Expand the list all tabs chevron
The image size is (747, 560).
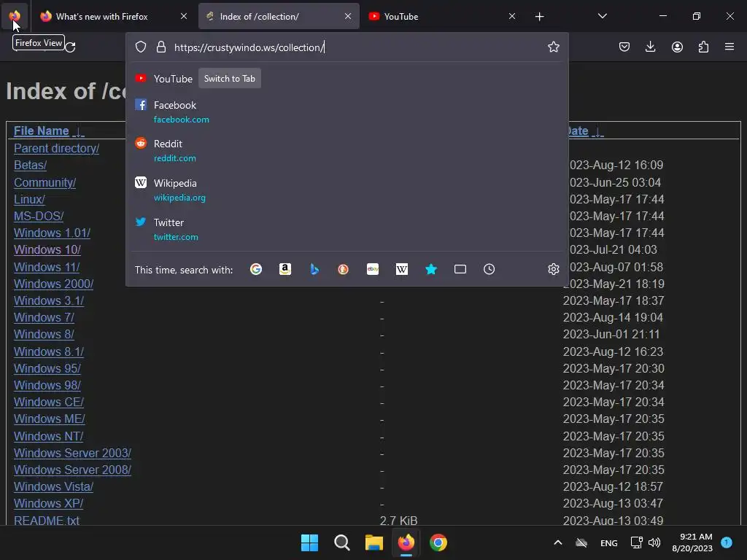602,16
